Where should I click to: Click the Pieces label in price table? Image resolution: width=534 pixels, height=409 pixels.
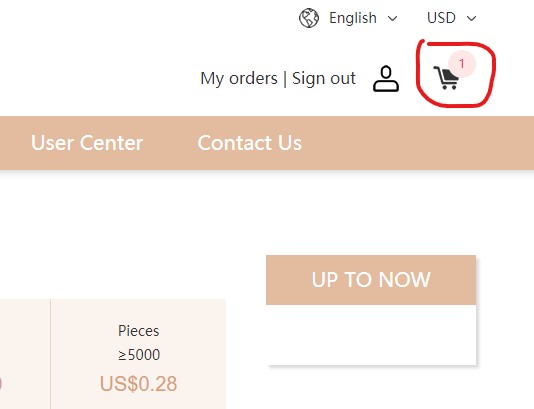139,331
